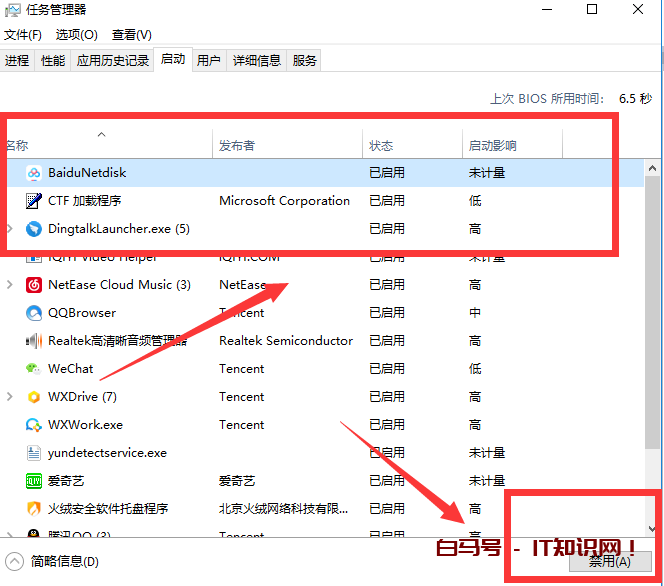The image size is (664, 586).
Task: Expand the WXDrive (7) group
Action: [10, 397]
